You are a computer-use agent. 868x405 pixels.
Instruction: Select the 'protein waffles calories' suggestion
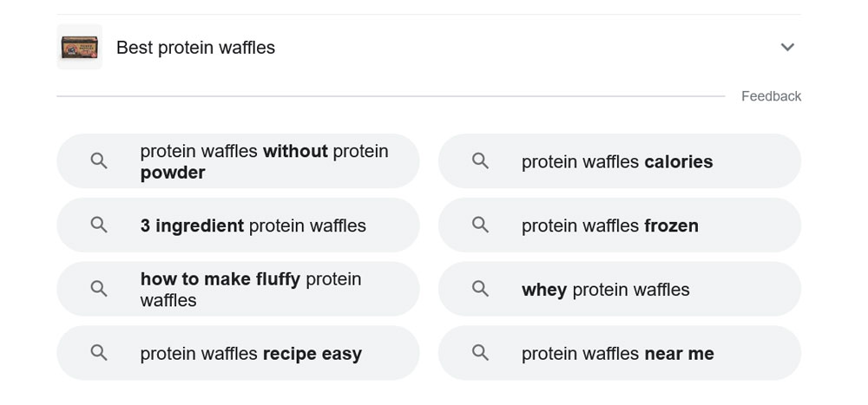[x=620, y=161]
